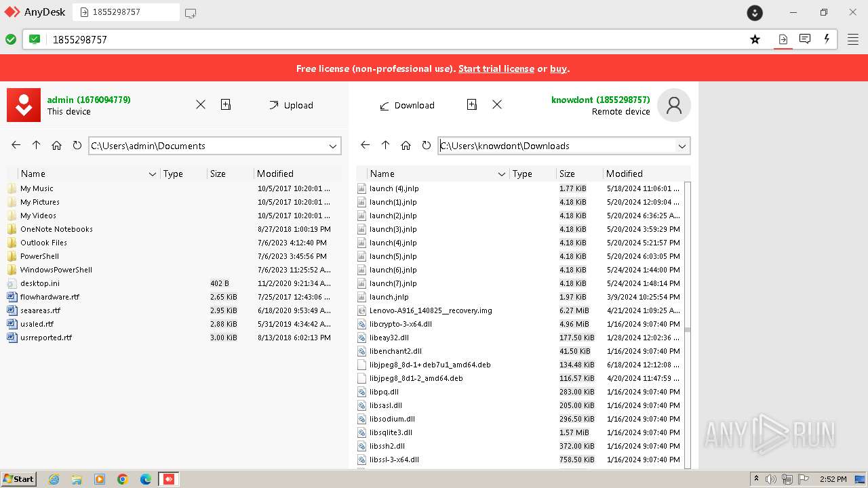Select the My Music folder
Screen dimensions: 868x488
[37, 188]
